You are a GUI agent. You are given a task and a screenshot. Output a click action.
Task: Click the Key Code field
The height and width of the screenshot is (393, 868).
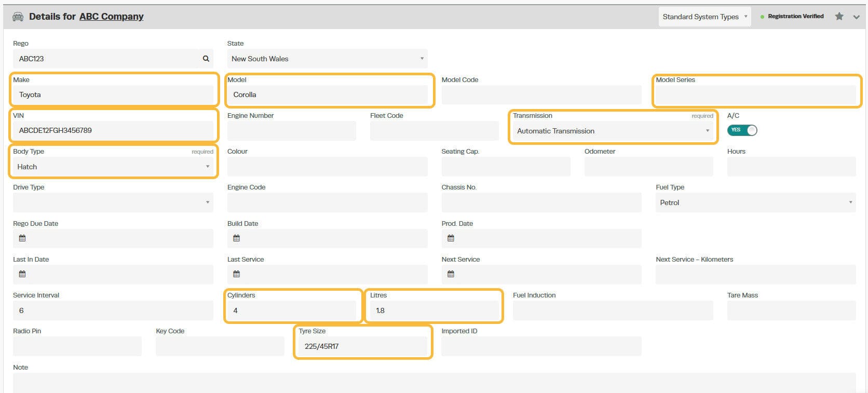click(220, 346)
